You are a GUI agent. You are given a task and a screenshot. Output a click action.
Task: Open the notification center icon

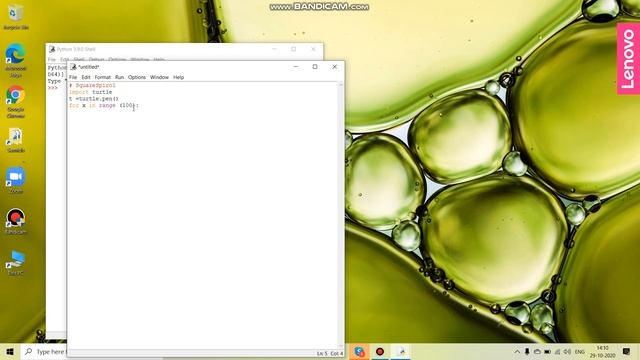point(627,351)
